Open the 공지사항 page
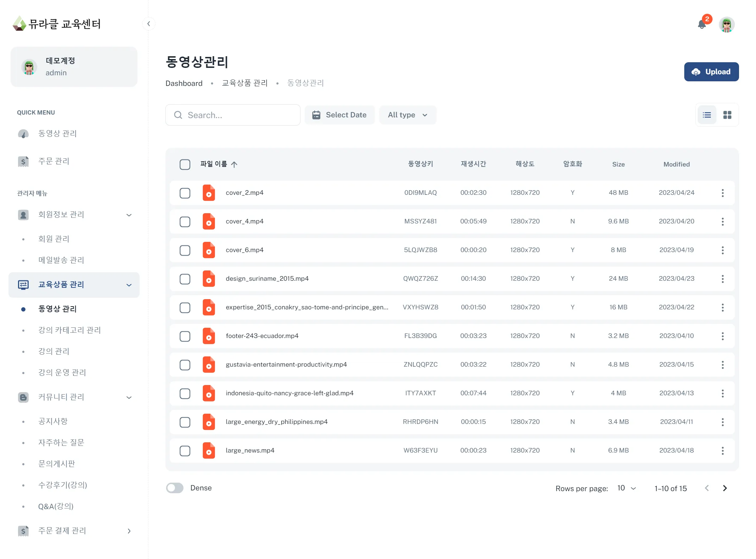This screenshot has width=756, height=559. pyautogui.click(x=53, y=421)
